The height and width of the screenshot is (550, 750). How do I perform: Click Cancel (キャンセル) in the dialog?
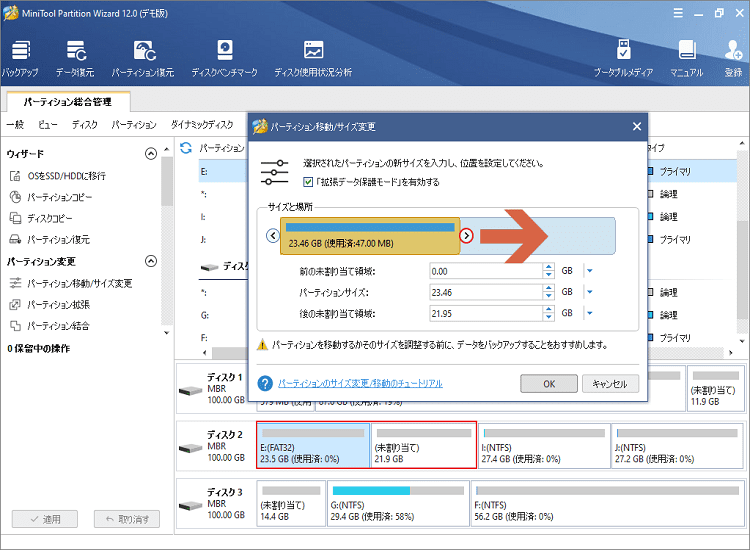pyautogui.click(x=610, y=384)
